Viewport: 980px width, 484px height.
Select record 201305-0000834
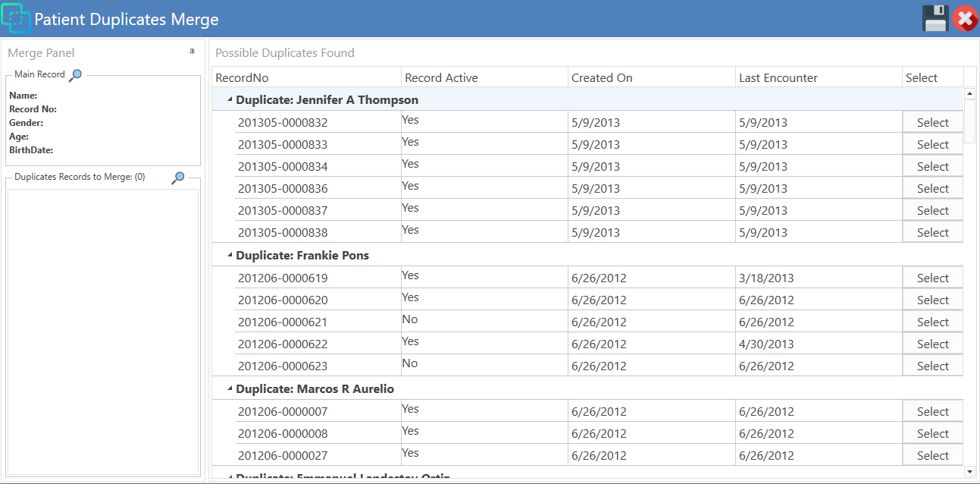coord(932,166)
